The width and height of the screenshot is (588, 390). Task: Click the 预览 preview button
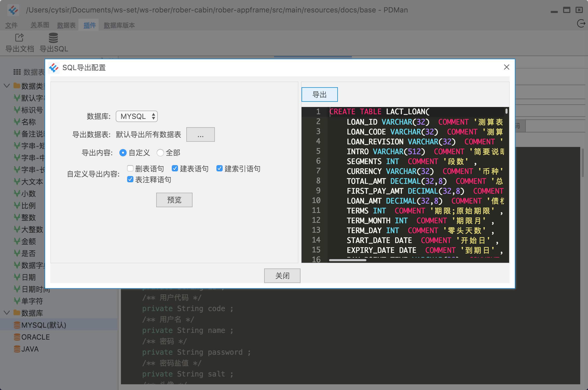pos(174,200)
